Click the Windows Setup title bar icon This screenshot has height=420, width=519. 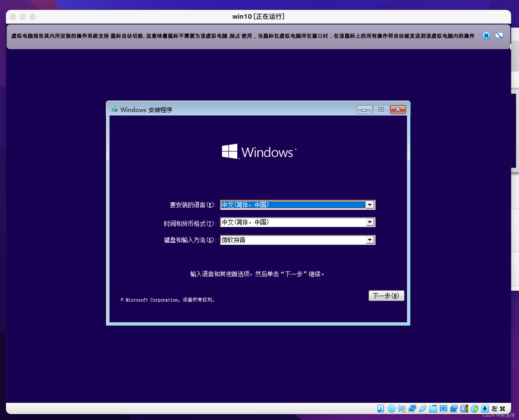coord(114,109)
